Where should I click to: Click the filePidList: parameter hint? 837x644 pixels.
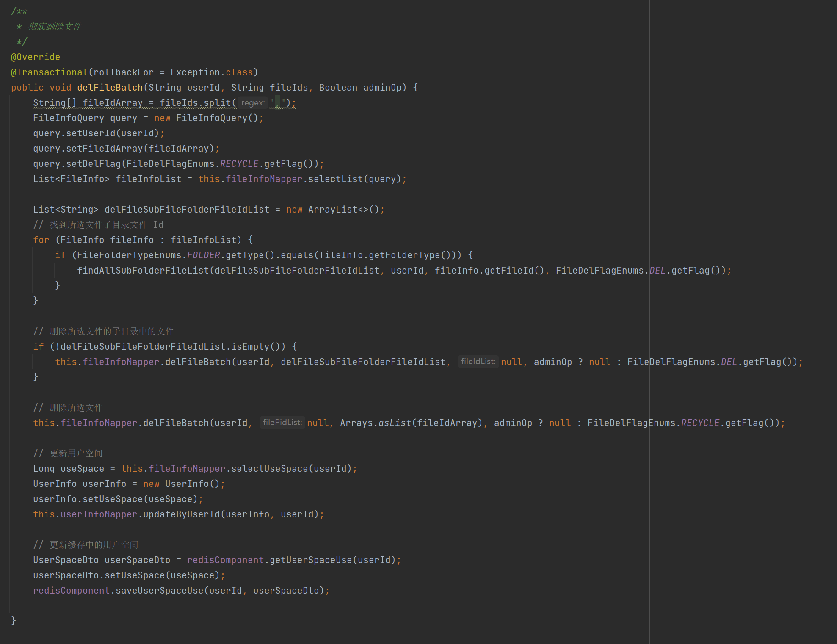[282, 423]
